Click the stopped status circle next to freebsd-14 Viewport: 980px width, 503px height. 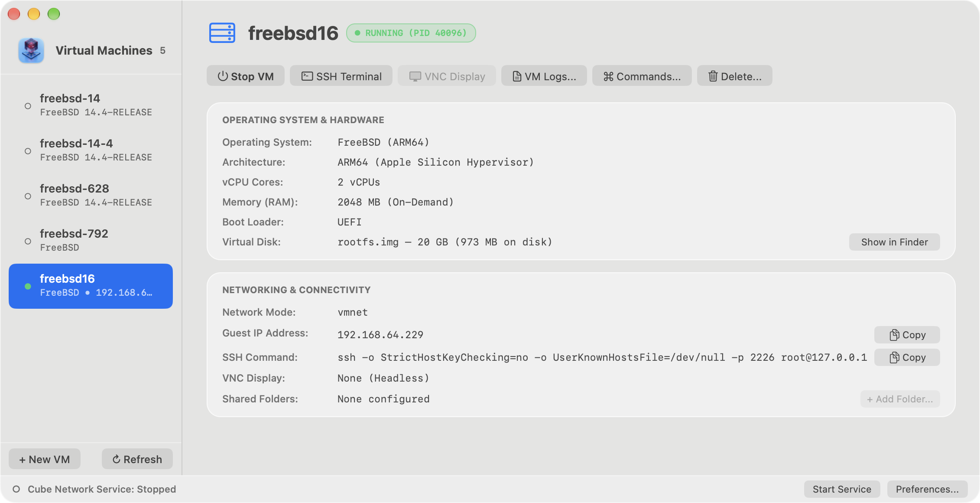[x=28, y=106]
